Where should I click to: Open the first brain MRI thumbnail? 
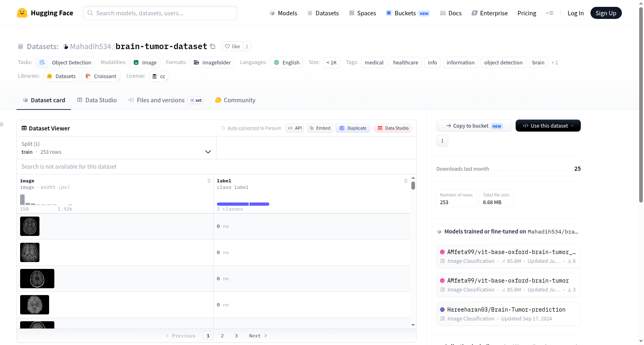pos(30,226)
